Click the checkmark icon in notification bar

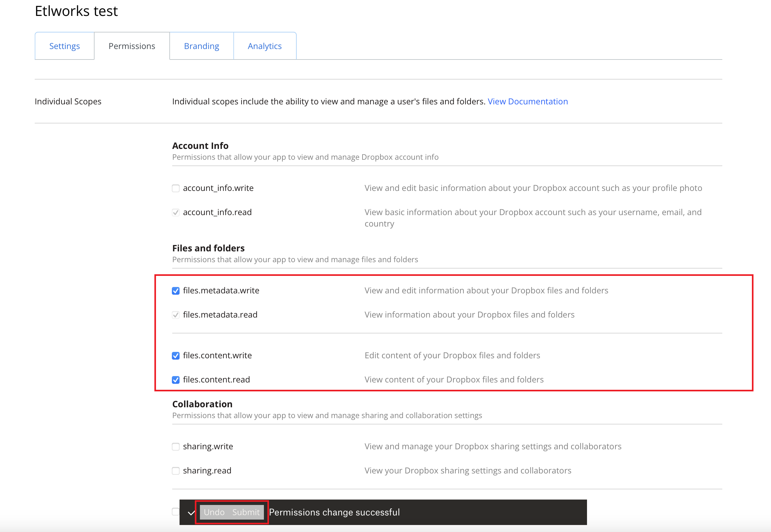191,513
